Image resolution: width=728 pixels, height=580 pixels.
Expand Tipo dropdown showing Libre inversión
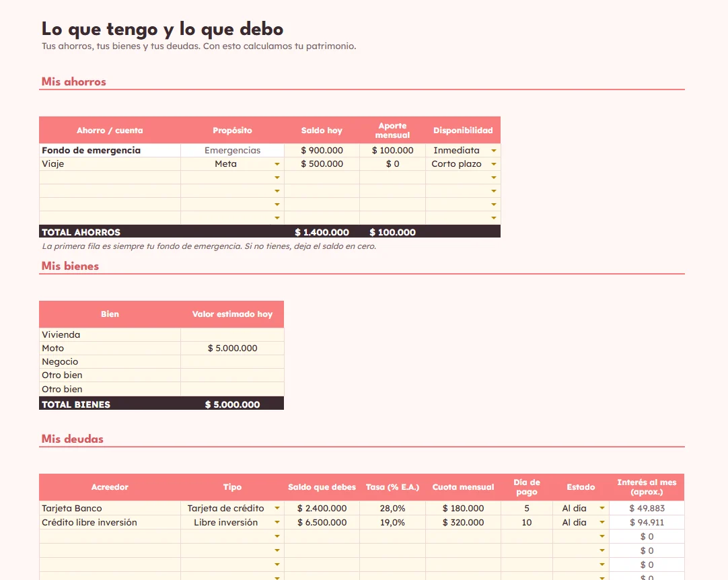coord(277,522)
